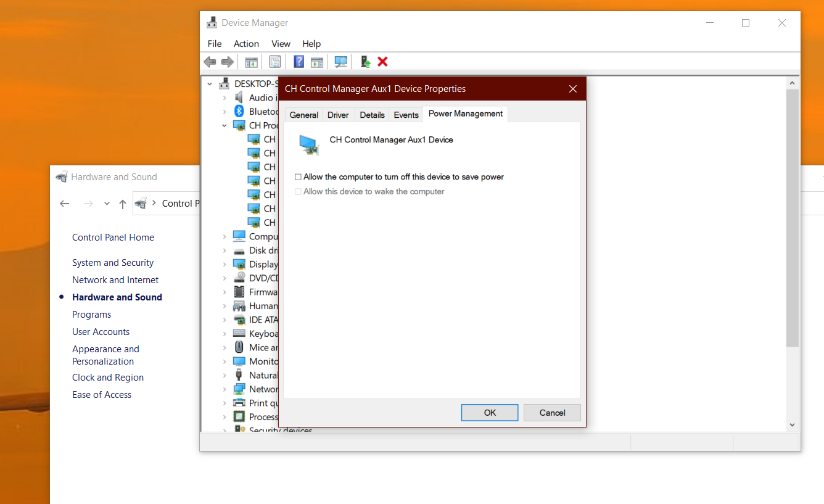824x504 pixels.
Task: Click Back arrow in Hardware and Sound window
Action: pos(65,204)
